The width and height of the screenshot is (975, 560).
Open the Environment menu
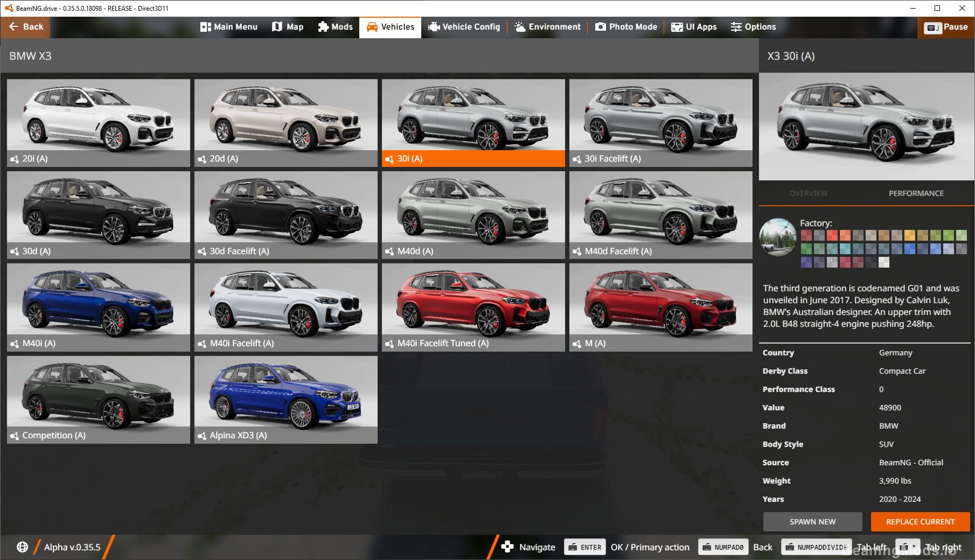(547, 27)
